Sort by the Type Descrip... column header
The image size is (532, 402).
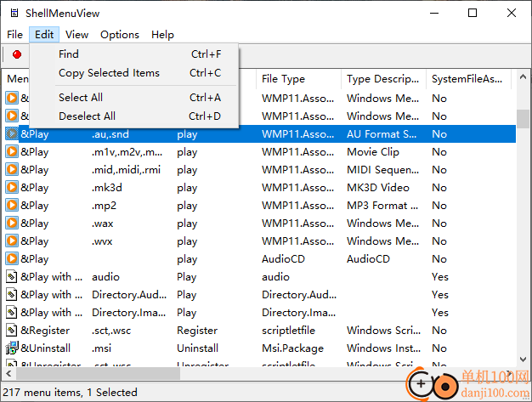point(383,79)
